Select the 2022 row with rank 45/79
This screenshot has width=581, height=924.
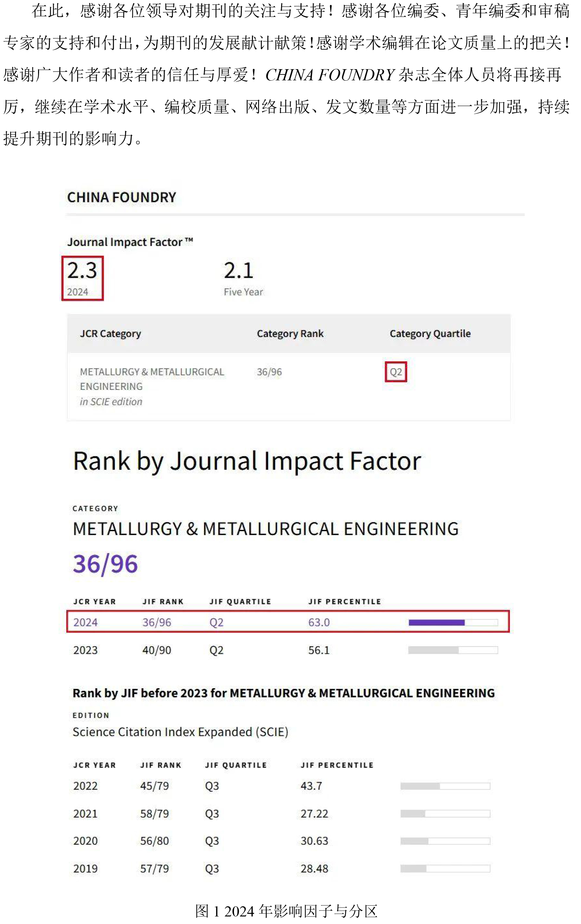click(x=281, y=786)
